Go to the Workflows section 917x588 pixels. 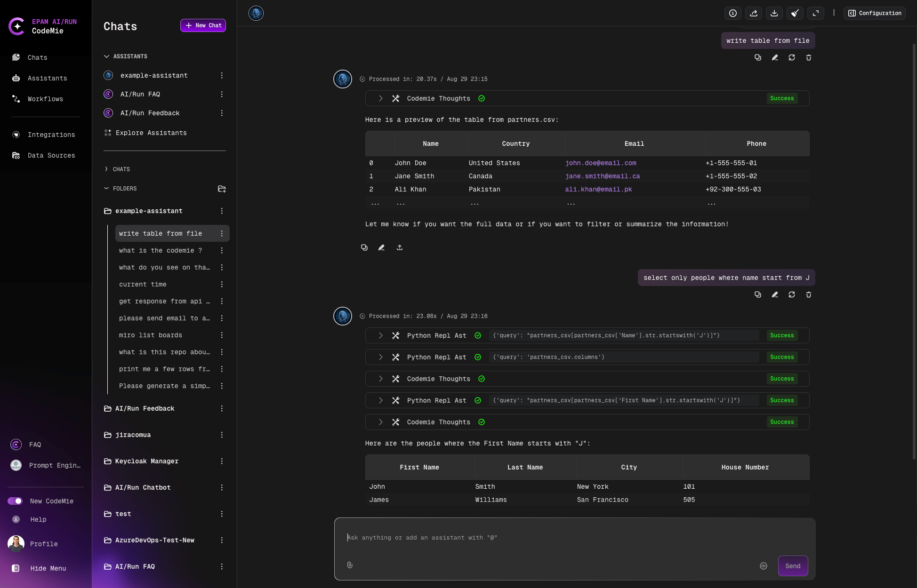pyautogui.click(x=45, y=99)
